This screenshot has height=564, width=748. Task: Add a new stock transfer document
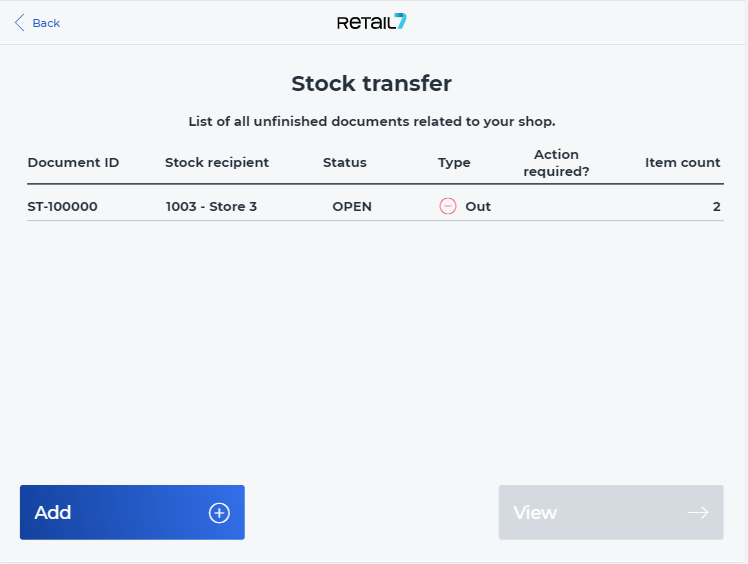(132, 512)
